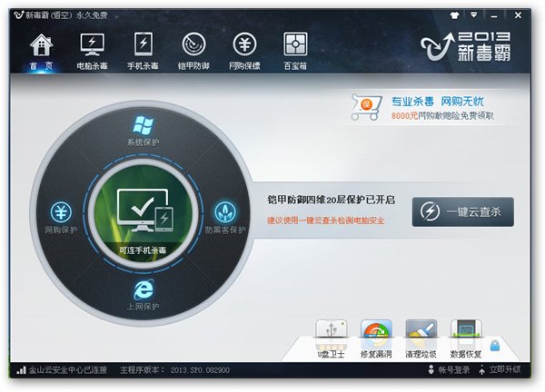Open the 手机杀毒 tab
The image size is (545, 392).
tap(143, 52)
